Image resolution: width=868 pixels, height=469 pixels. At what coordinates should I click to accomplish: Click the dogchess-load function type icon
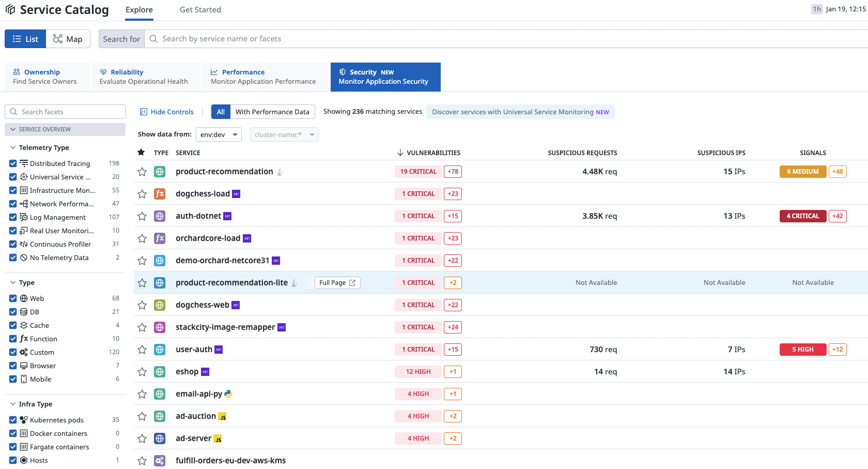click(160, 194)
